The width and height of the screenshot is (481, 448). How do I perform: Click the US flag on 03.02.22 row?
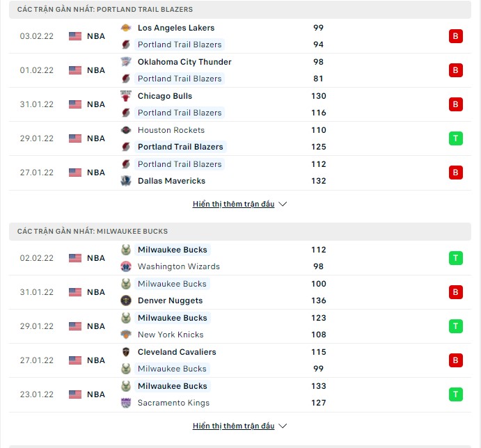coord(75,36)
